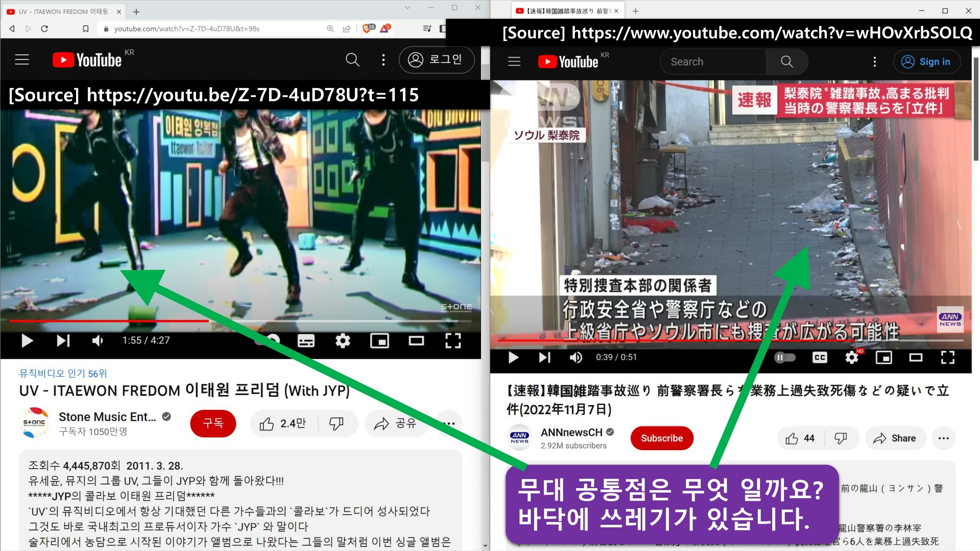Click the red Subscribe button for ANNnewsCH
980x551 pixels.
pos(661,438)
